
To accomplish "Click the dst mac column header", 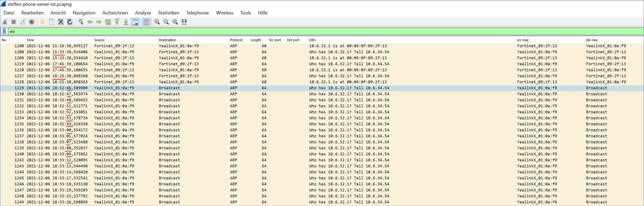I will pyautogui.click(x=614, y=40).
